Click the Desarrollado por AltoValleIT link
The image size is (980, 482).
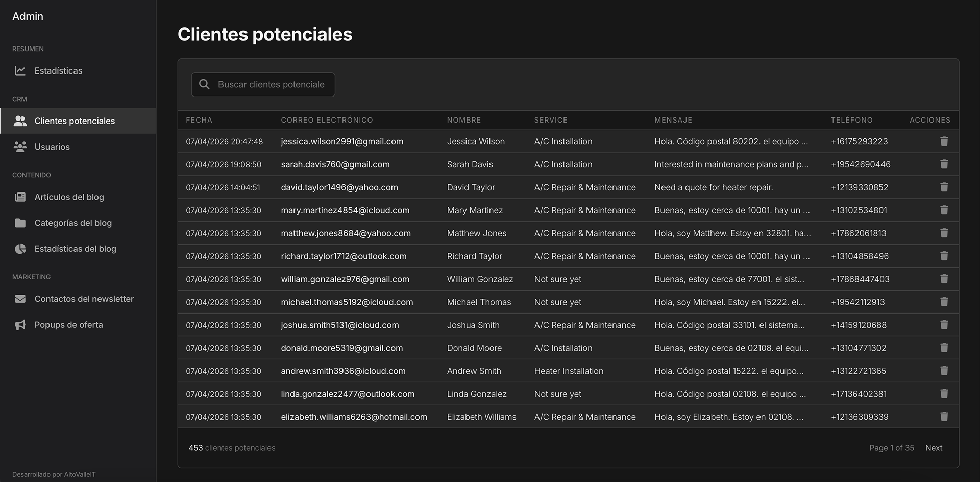pyautogui.click(x=54, y=474)
